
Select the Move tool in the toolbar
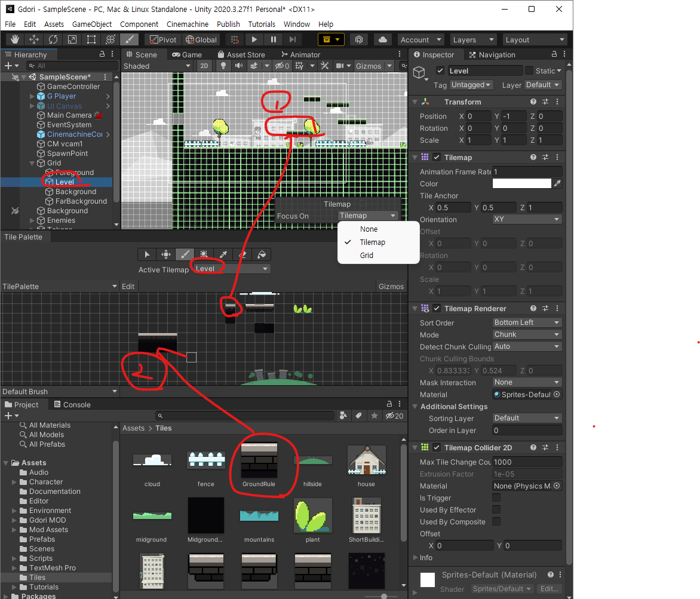click(34, 40)
